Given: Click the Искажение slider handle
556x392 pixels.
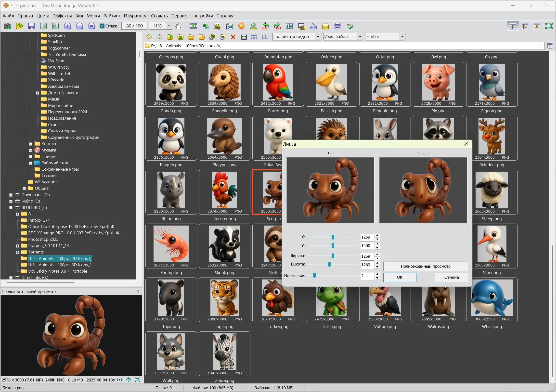Looking at the screenshot, I should pos(314,276).
